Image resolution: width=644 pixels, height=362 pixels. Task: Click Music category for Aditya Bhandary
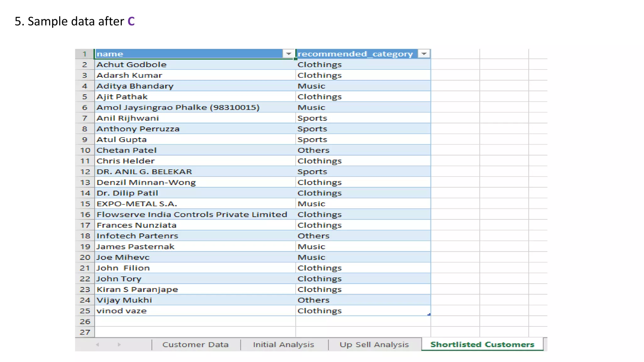(363, 86)
